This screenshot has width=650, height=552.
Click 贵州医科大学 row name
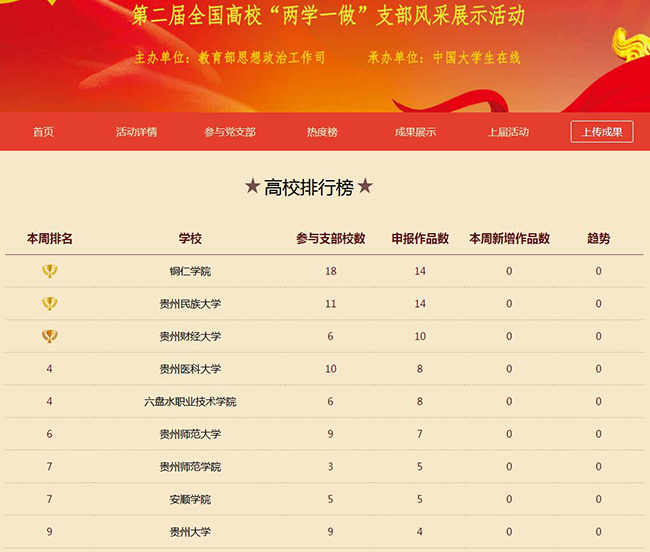pyautogui.click(x=190, y=369)
